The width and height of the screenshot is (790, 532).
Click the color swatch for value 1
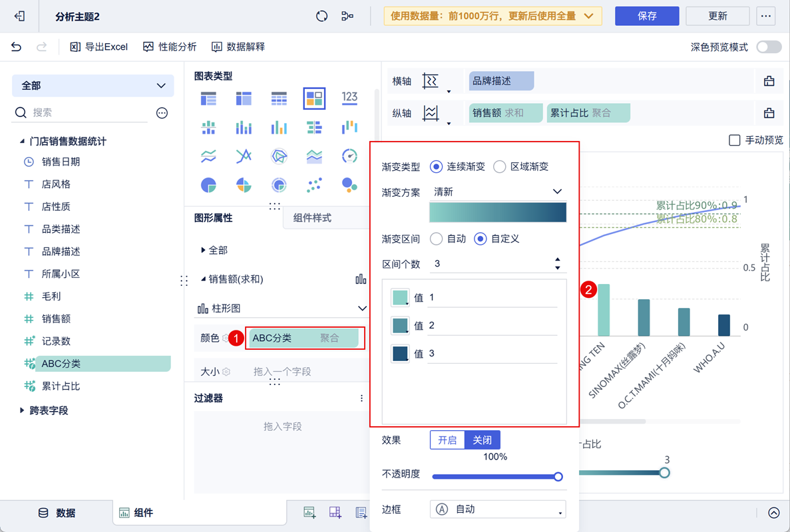[x=400, y=297]
